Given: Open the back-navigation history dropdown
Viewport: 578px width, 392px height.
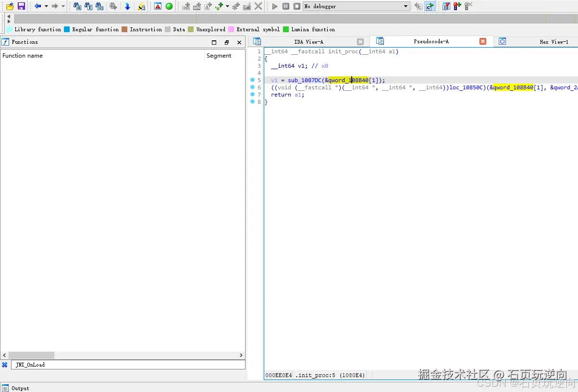Looking at the screenshot, I should pyautogui.click(x=46, y=6).
